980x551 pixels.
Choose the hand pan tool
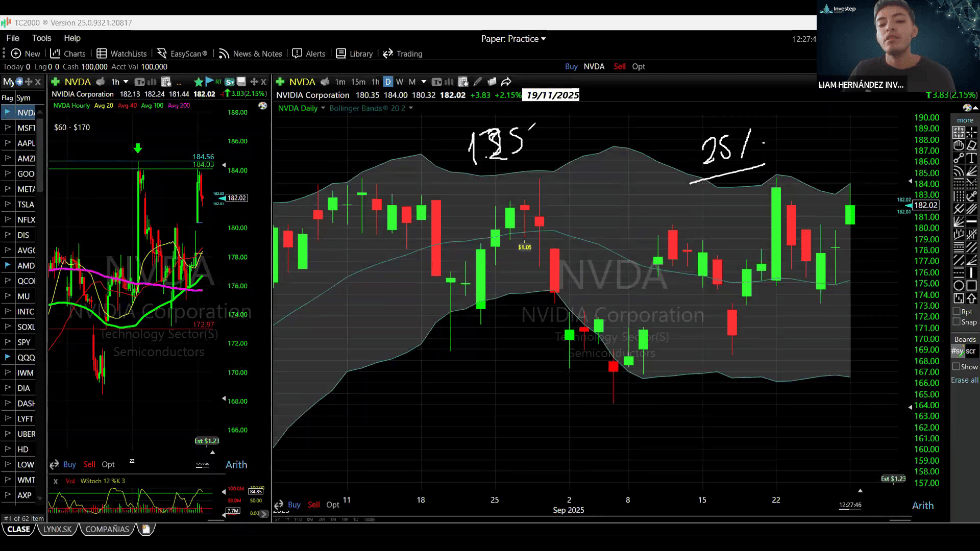tap(959, 145)
